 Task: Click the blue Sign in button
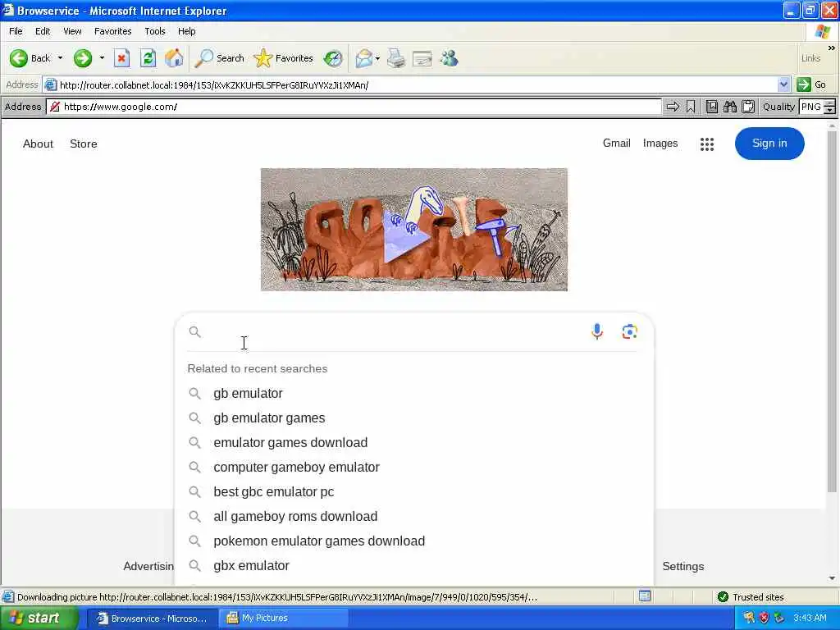[x=769, y=143]
